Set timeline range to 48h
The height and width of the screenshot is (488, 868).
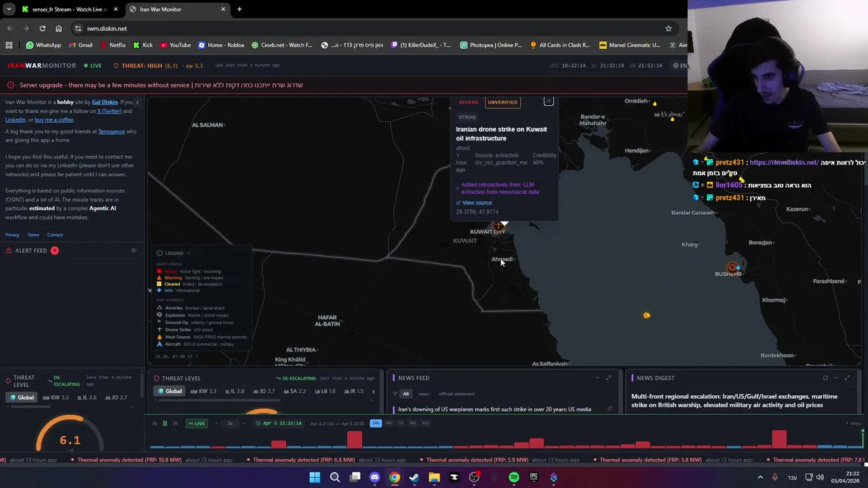389,423
